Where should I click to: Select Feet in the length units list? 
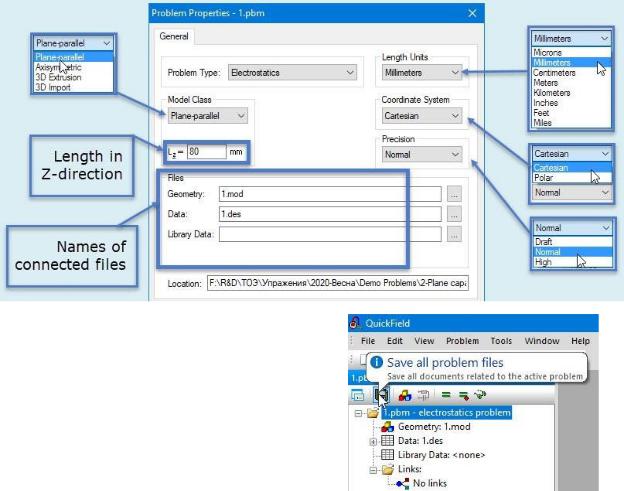(571, 113)
